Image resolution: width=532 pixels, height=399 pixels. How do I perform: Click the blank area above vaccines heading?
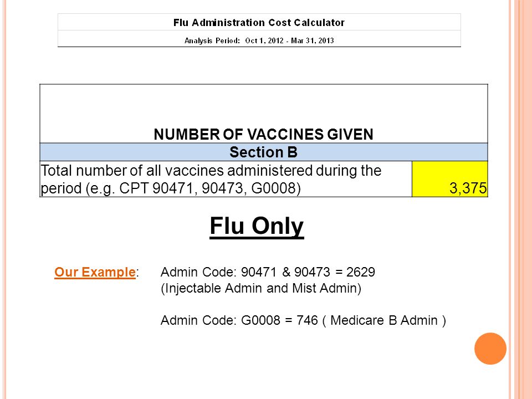tap(264, 105)
